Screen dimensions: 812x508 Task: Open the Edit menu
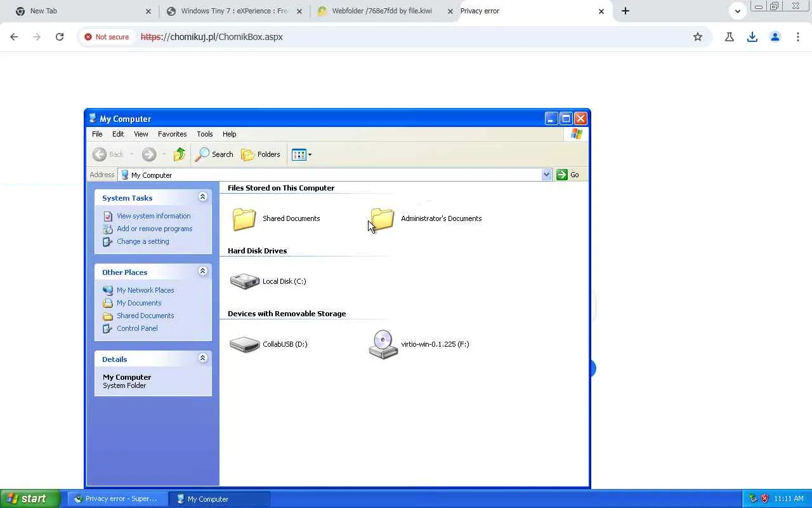coord(118,134)
